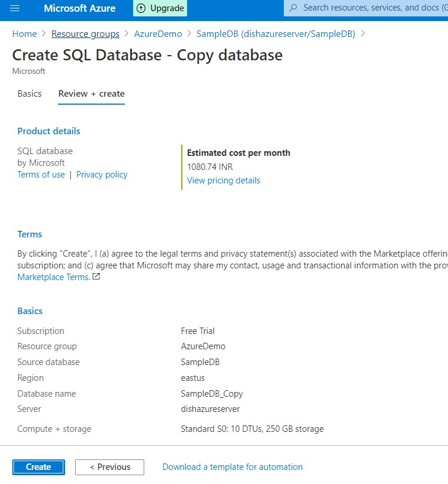Screen dimensions: 448x484
Task: Click the Product details heading
Action: (x=49, y=131)
